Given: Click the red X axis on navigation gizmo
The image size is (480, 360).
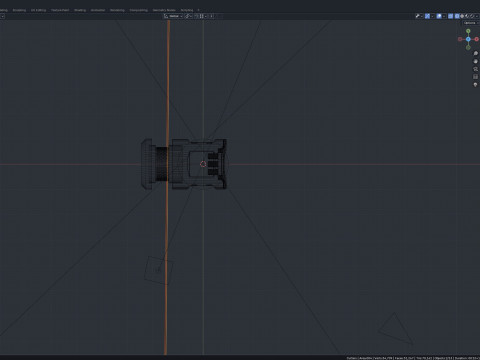Looking at the screenshot, I should 476,39.
